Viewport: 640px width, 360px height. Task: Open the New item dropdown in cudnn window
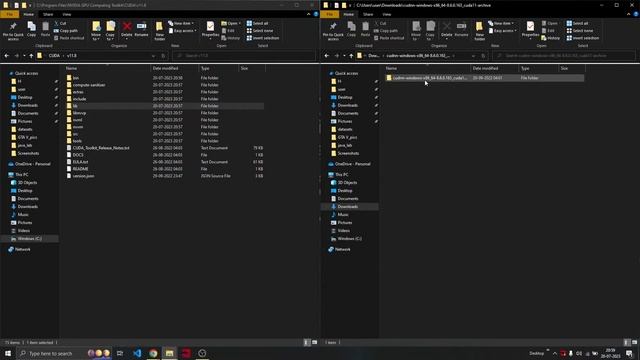point(501,23)
